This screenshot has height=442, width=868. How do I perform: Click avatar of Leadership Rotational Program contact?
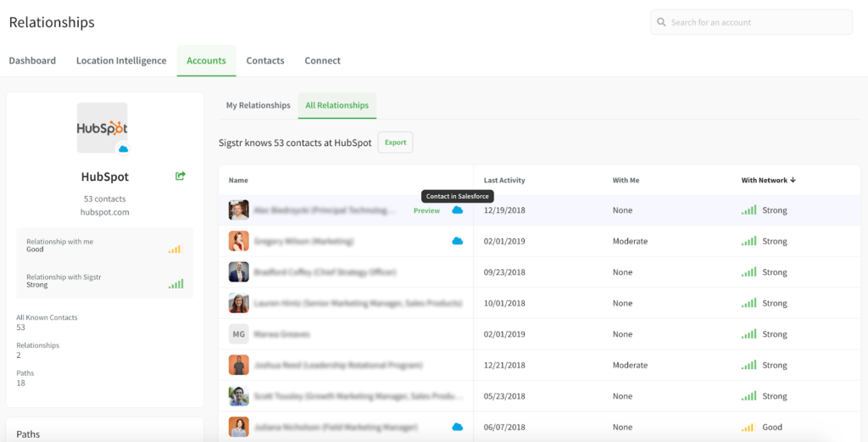coord(238,365)
